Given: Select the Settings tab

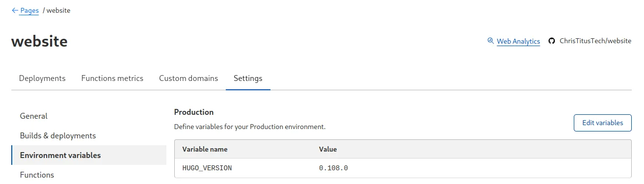Looking at the screenshot, I should pos(248,78).
